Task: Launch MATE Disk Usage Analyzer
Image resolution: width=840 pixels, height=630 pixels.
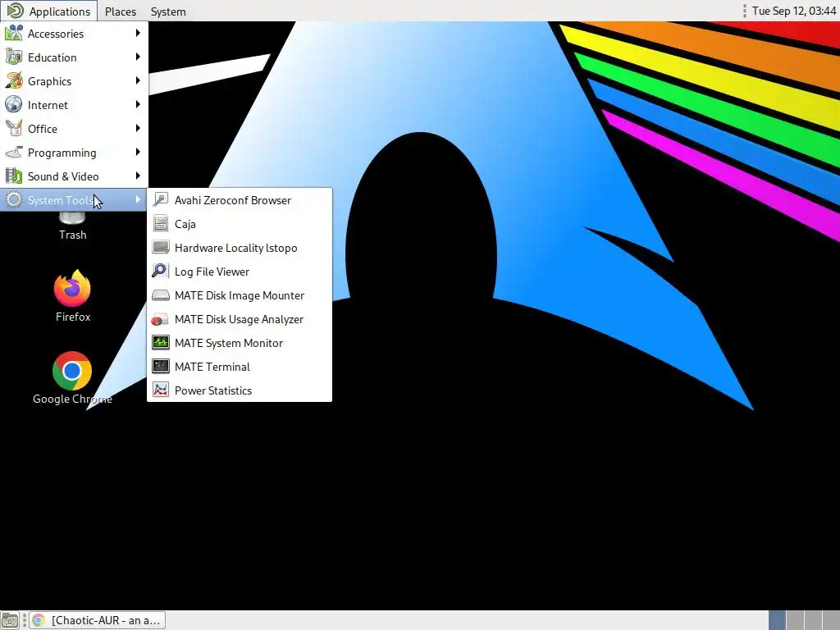Action: click(x=240, y=319)
